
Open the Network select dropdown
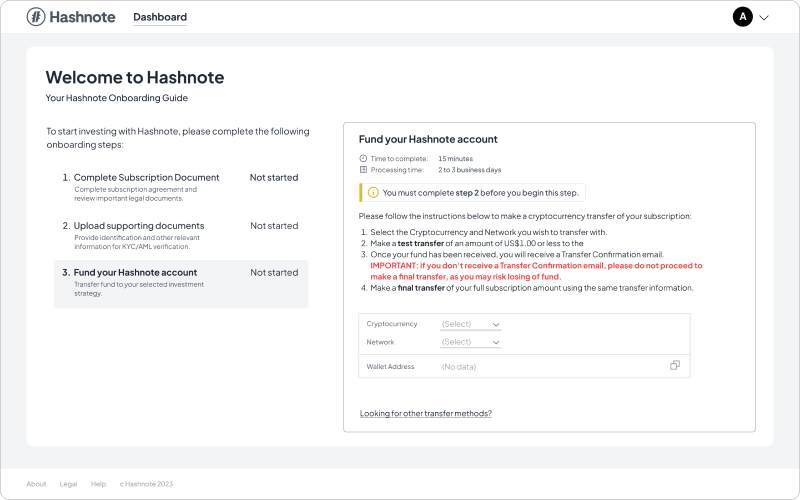[470, 342]
